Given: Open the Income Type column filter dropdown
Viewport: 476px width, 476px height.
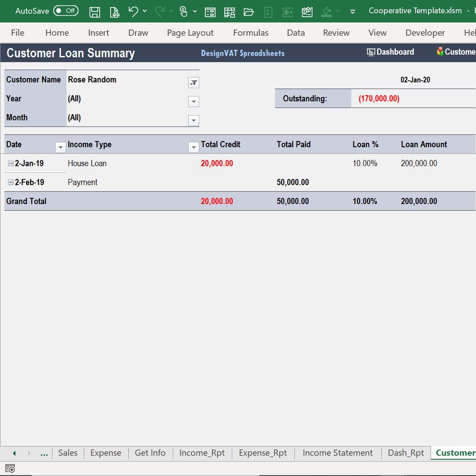Looking at the screenshot, I should (193, 147).
